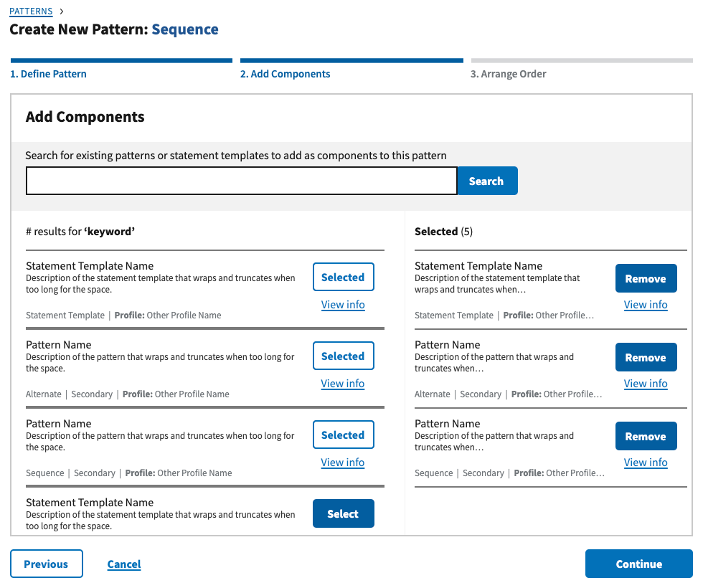This screenshot has width=703, height=588.
Task: View info for Sequence pattern search result
Action: pos(343,463)
